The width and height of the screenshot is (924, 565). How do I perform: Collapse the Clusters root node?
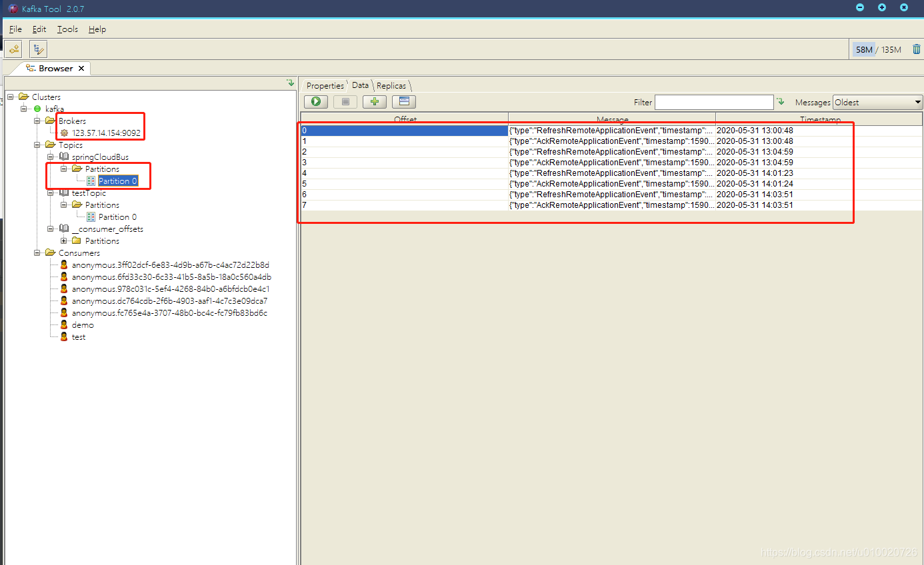(11, 97)
